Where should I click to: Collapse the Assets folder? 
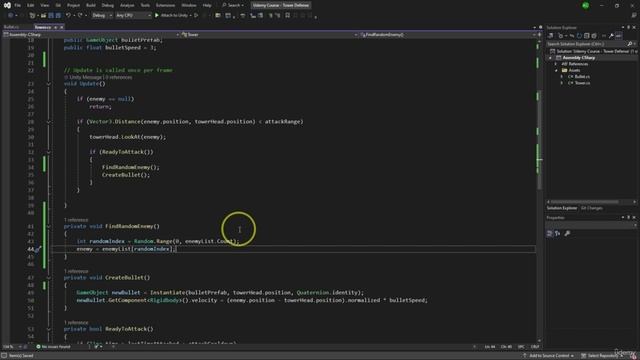(556, 70)
